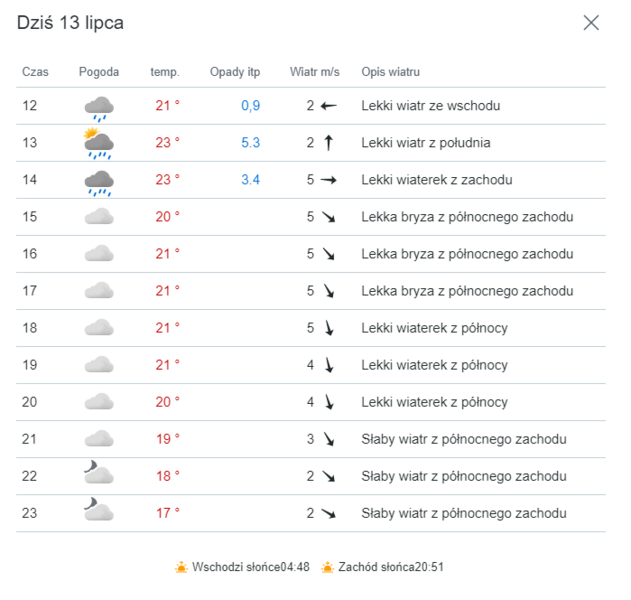
Task: Click the Wiatr m/s column header
Action: click(315, 72)
